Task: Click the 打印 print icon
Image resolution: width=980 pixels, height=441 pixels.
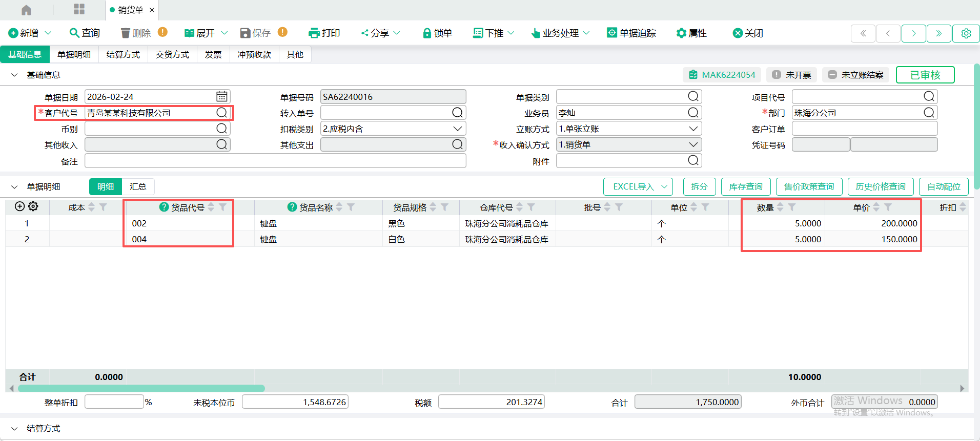Action: [314, 33]
